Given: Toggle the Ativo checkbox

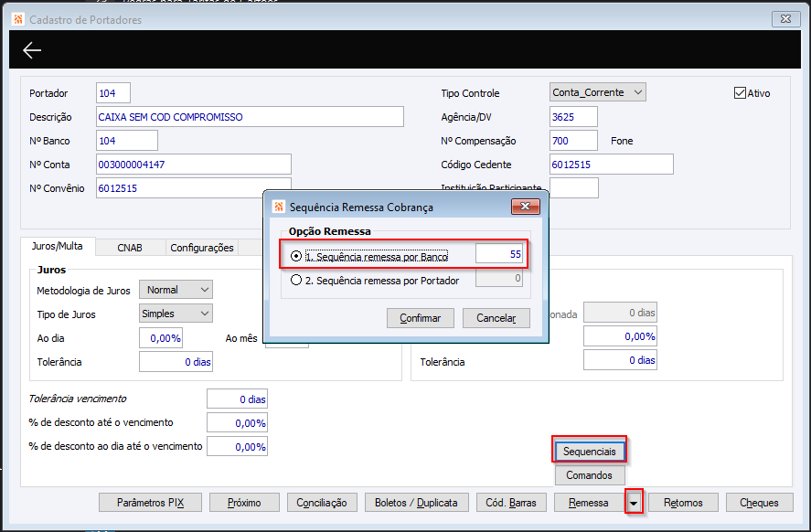Looking at the screenshot, I should (740, 93).
